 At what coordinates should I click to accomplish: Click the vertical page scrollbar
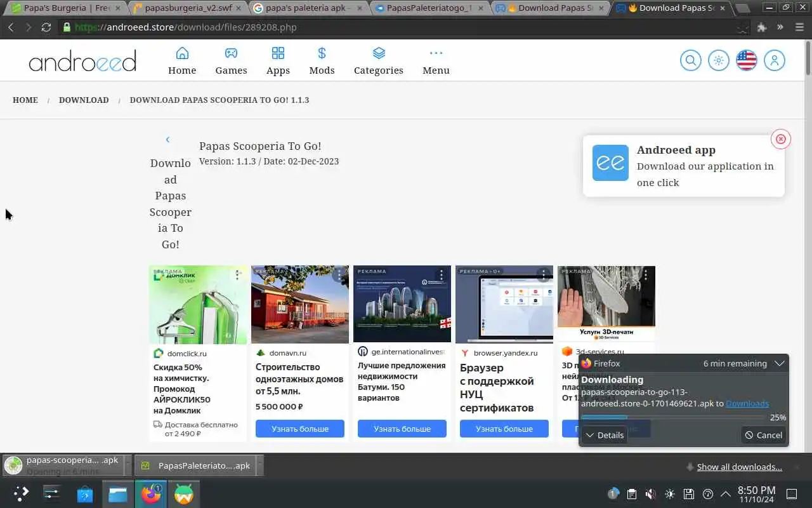click(808, 57)
